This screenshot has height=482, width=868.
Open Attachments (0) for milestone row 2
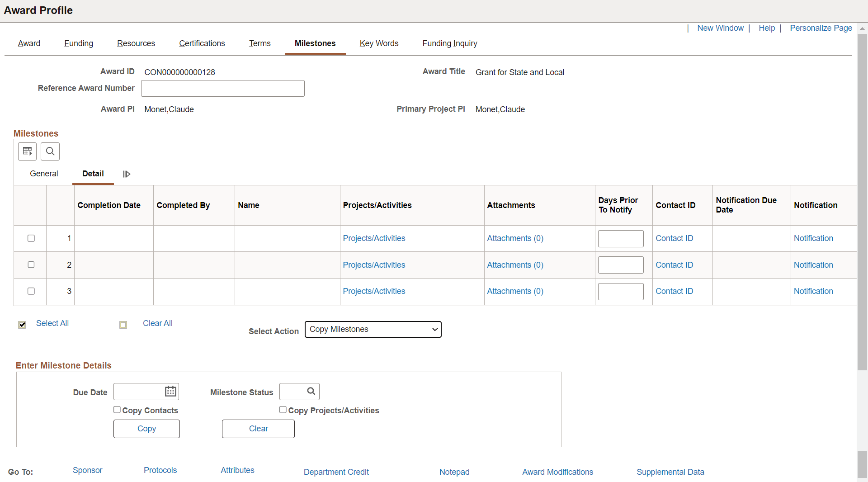pyautogui.click(x=515, y=265)
